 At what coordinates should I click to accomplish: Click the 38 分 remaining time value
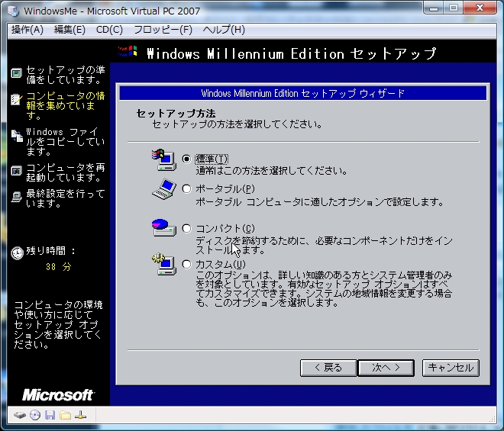pyautogui.click(x=58, y=267)
